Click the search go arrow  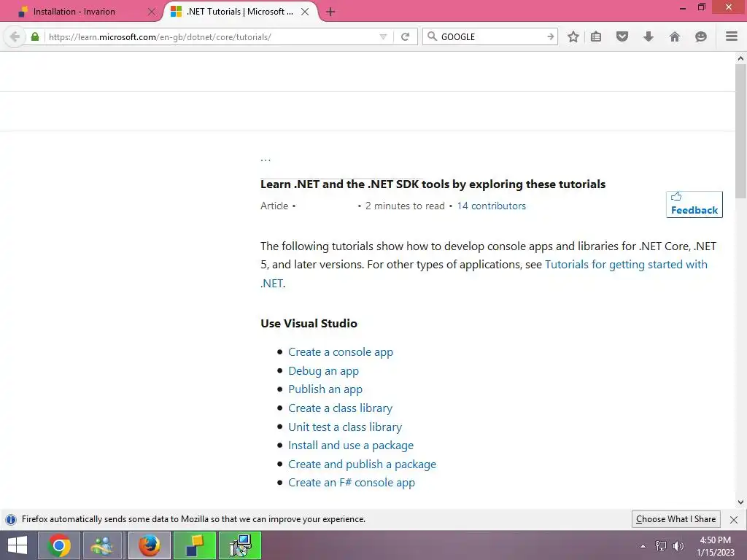550,36
